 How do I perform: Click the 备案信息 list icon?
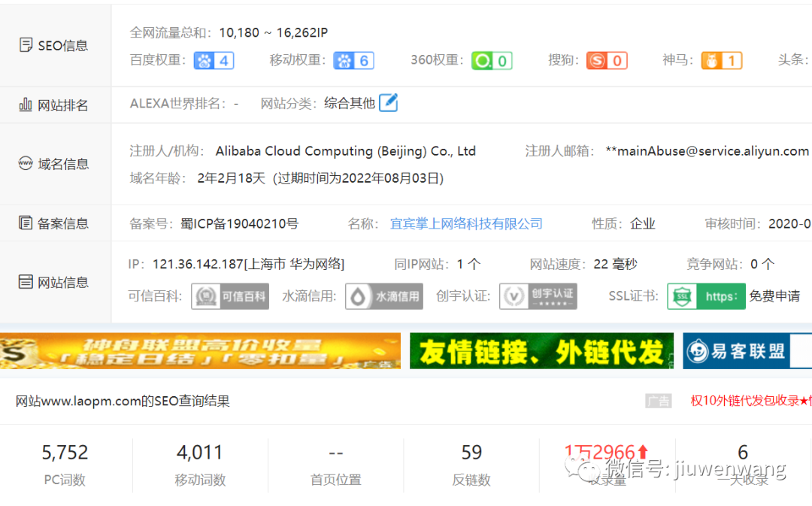26,223
